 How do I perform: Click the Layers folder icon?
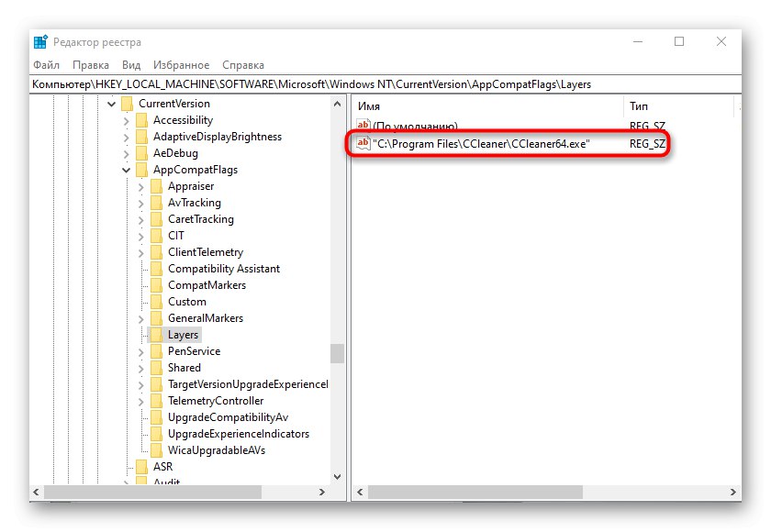tap(156, 335)
